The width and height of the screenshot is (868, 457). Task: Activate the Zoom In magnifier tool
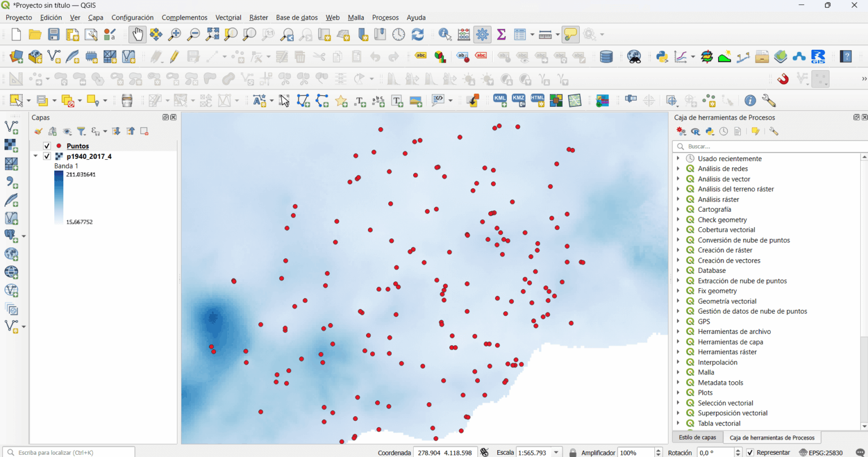175,34
